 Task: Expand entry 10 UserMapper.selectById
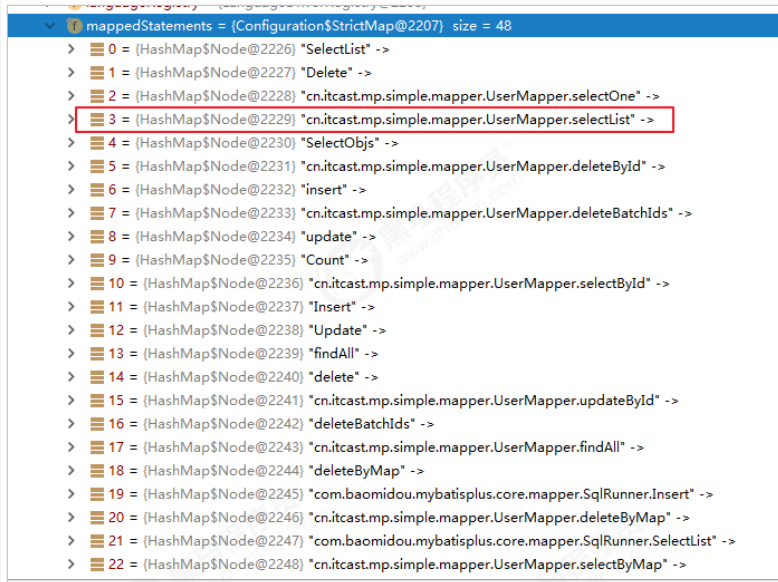pyautogui.click(x=71, y=283)
